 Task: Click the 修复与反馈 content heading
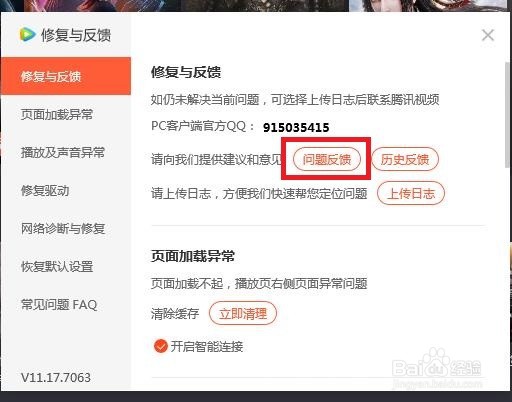tap(186, 72)
